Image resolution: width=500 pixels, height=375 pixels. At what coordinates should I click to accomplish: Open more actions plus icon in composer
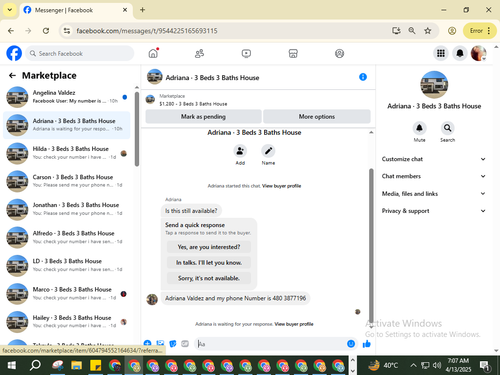[147, 343]
